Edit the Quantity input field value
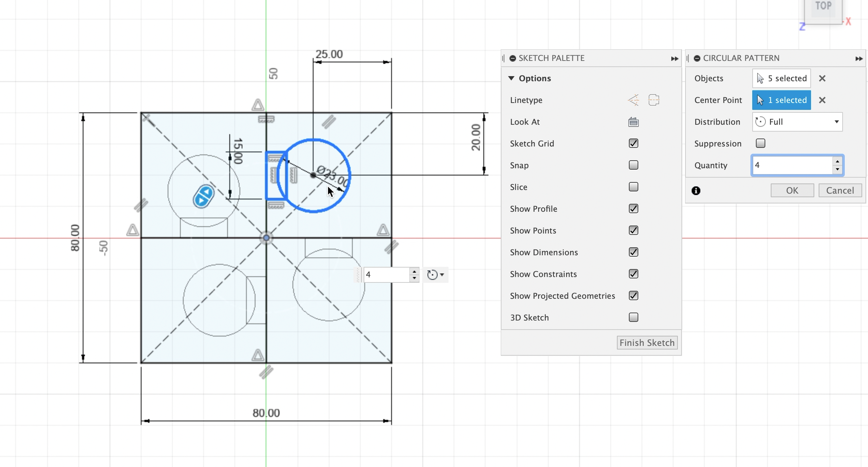Screen dimensions: 868x467 click(792, 165)
